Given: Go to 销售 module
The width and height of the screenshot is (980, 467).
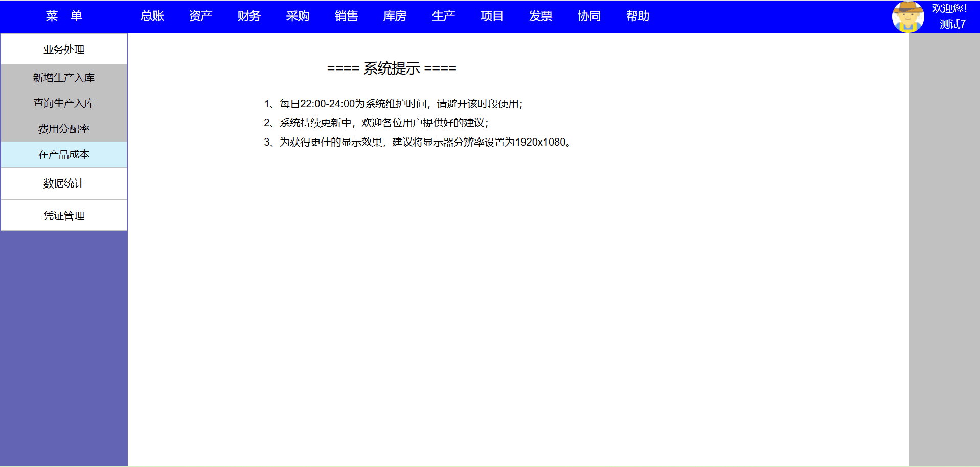Looking at the screenshot, I should (x=346, y=16).
